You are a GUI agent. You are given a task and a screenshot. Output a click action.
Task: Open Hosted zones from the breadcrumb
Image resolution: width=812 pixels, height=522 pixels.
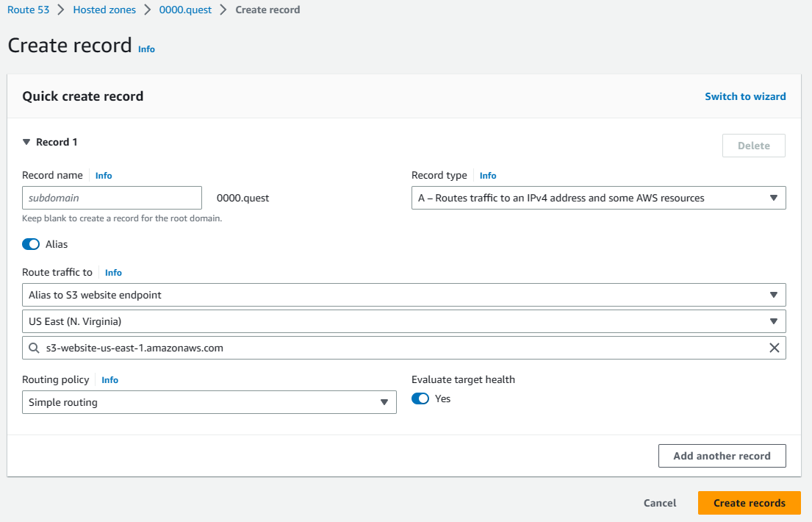104,10
